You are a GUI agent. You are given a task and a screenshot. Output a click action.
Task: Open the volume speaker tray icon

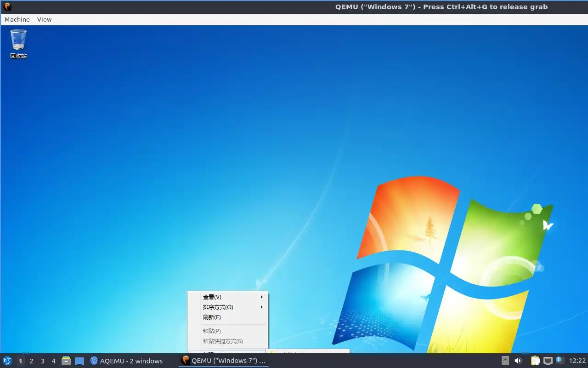click(518, 361)
